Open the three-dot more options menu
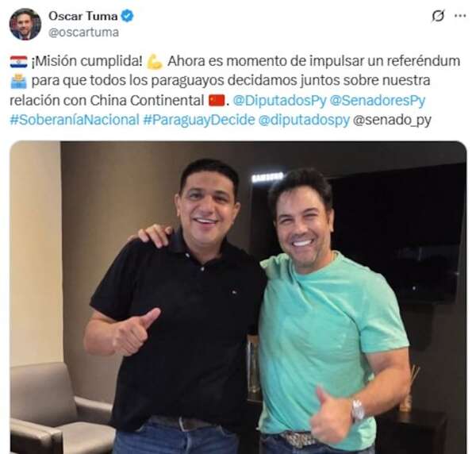 [460, 16]
